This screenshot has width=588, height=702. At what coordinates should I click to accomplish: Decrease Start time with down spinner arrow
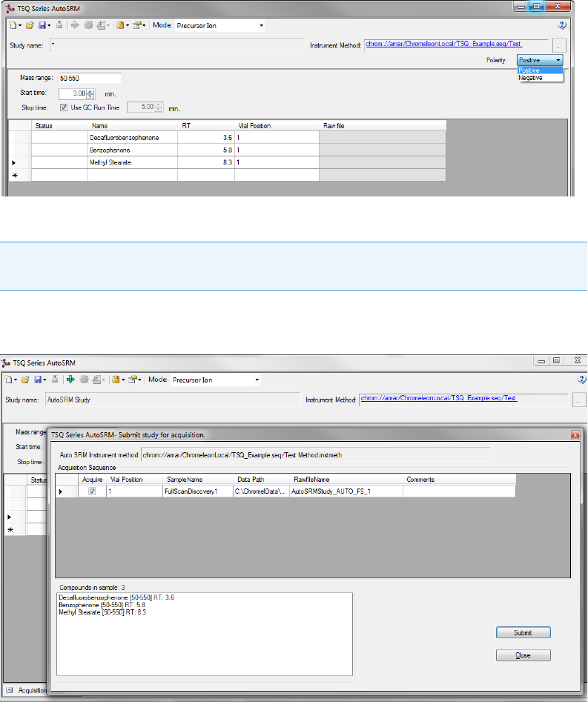click(90, 96)
